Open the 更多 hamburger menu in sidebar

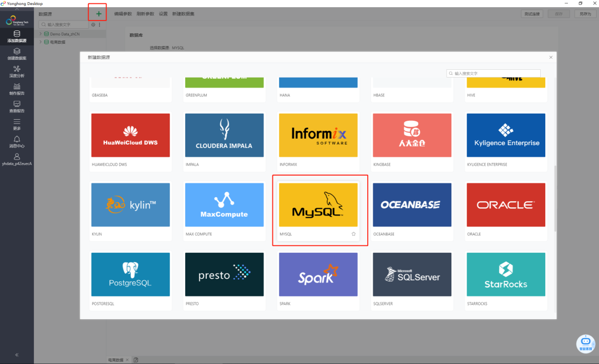(17, 125)
